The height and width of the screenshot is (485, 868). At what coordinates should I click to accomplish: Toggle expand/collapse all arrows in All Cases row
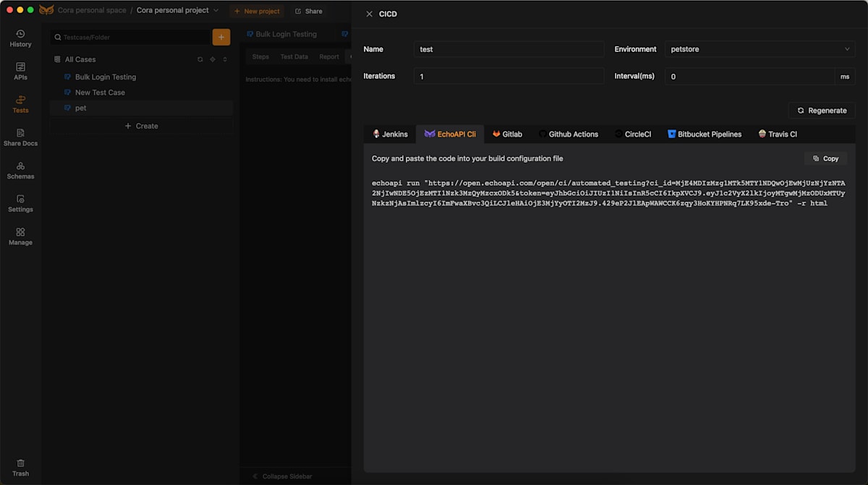tap(225, 59)
